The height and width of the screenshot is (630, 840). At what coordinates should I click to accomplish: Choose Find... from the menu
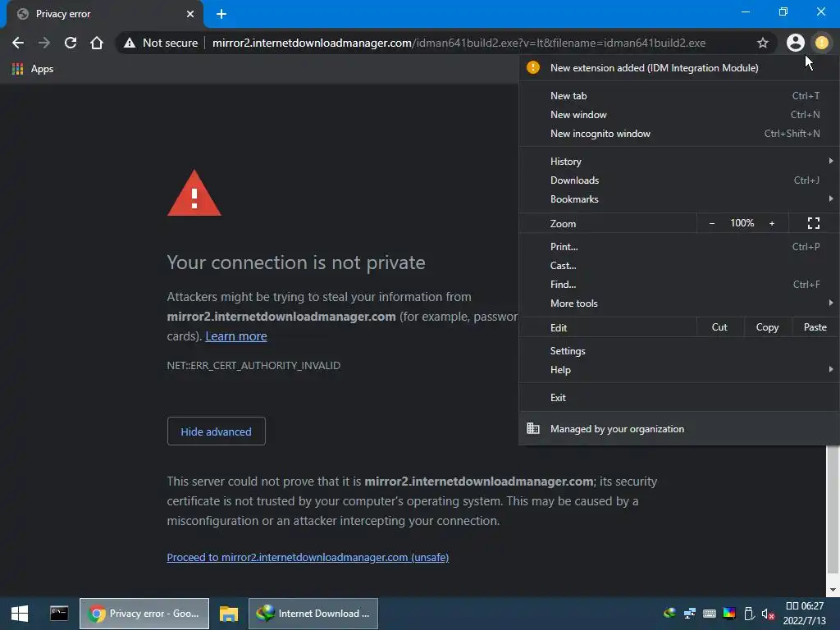tap(679, 285)
